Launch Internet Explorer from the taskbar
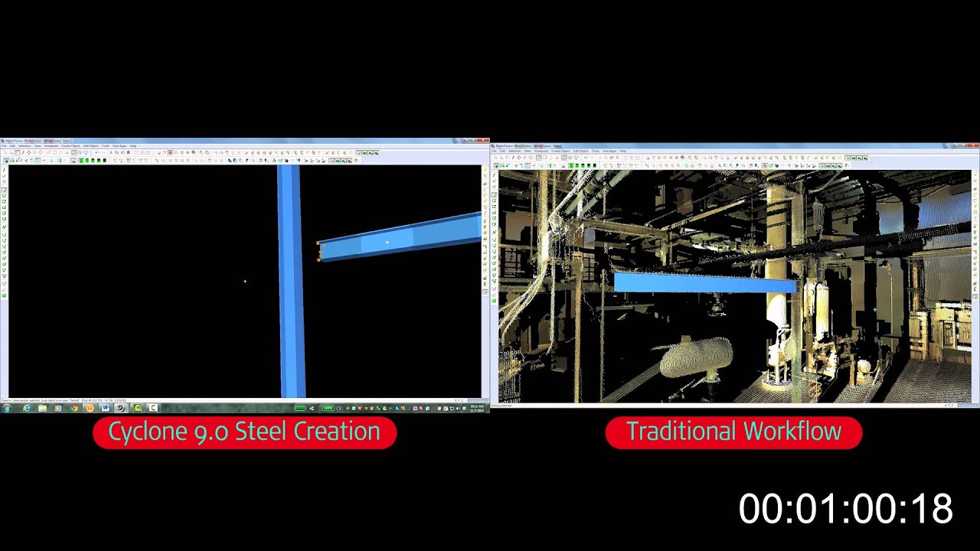This screenshot has height=551, width=980. tap(27, 409)
